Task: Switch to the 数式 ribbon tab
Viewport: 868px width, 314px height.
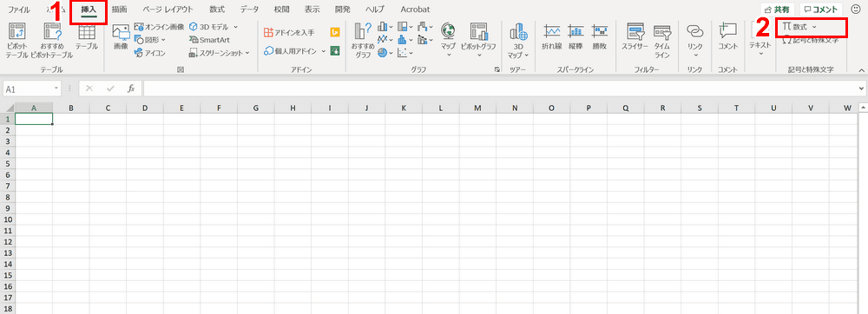Action: (217, 10)
